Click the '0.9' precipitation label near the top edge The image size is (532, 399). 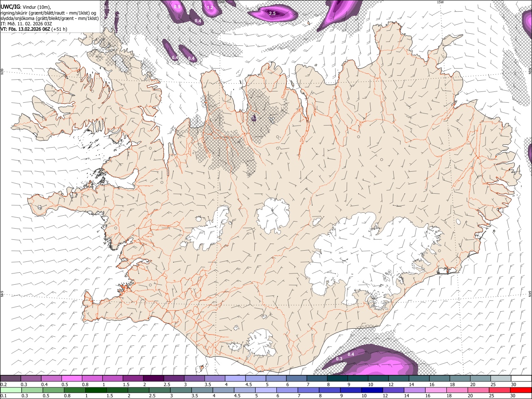[177, 7]
